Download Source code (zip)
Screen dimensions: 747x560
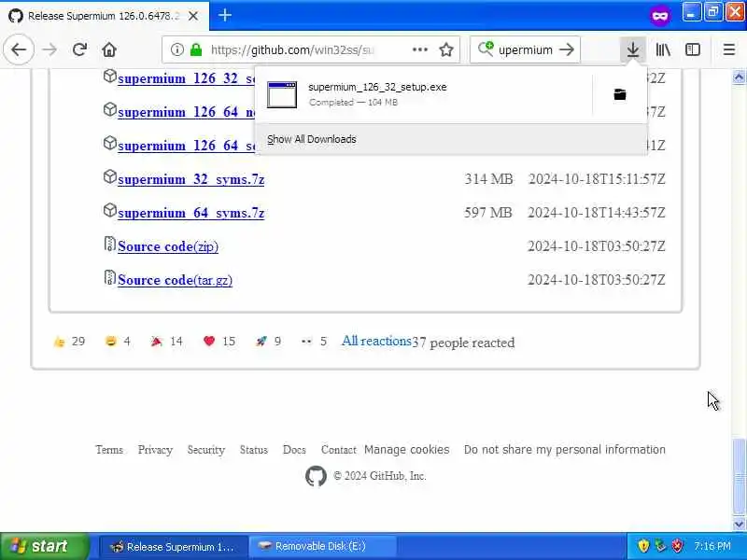(168, 246)
